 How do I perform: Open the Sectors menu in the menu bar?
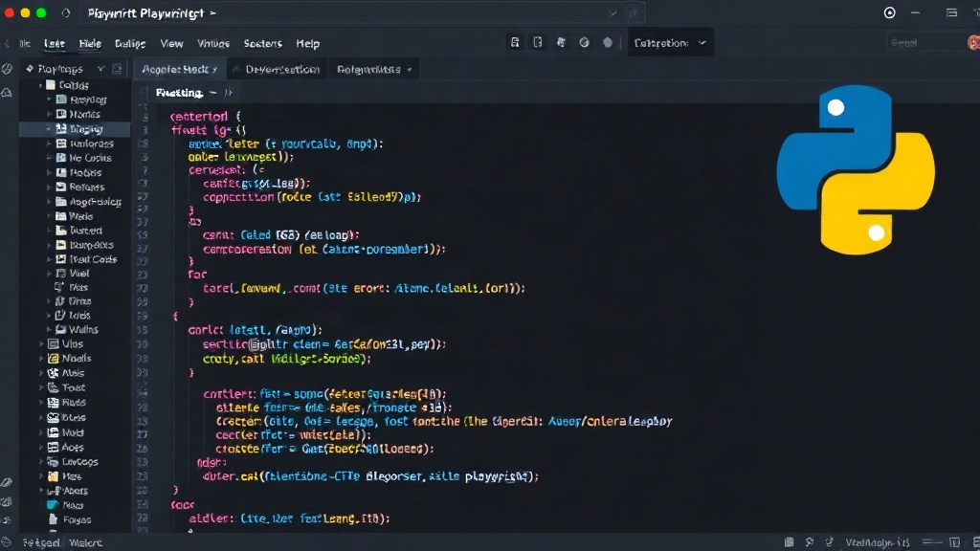[262, 43]
